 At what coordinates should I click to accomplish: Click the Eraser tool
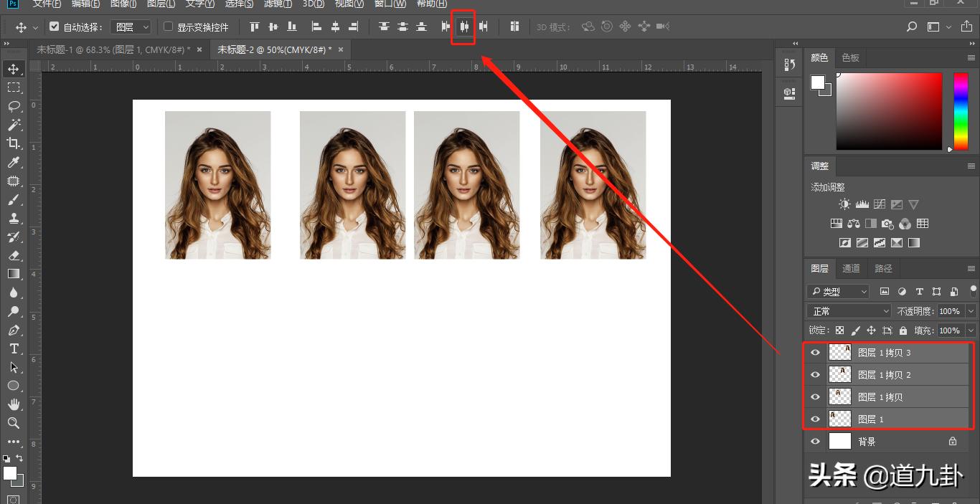[x=14, y=255]
